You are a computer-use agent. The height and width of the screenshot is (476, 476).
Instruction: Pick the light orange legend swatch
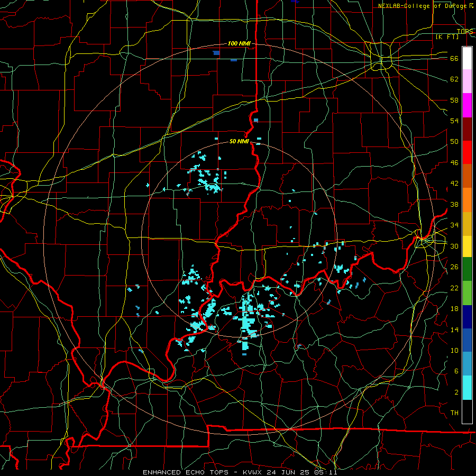tap(467, 200)
